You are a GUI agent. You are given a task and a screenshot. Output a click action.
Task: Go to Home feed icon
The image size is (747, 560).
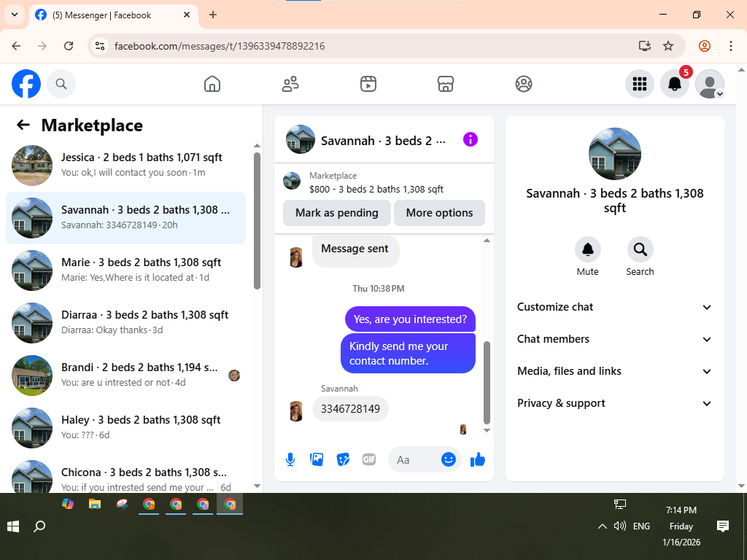coord(212,84)
